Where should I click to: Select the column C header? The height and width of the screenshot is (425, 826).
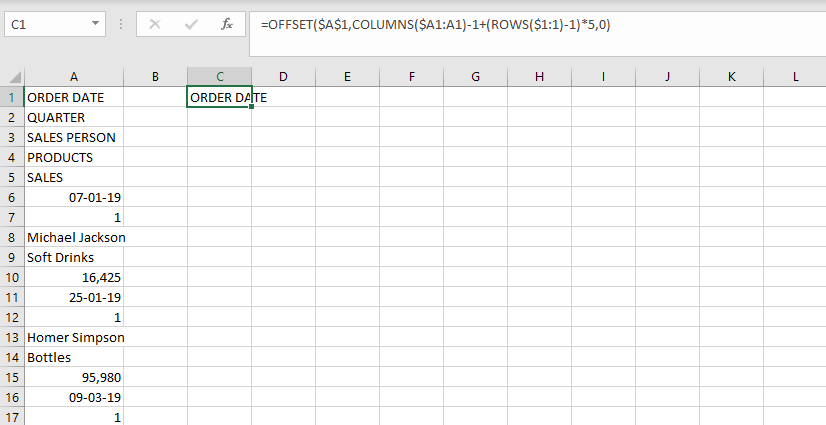[219, 77]
